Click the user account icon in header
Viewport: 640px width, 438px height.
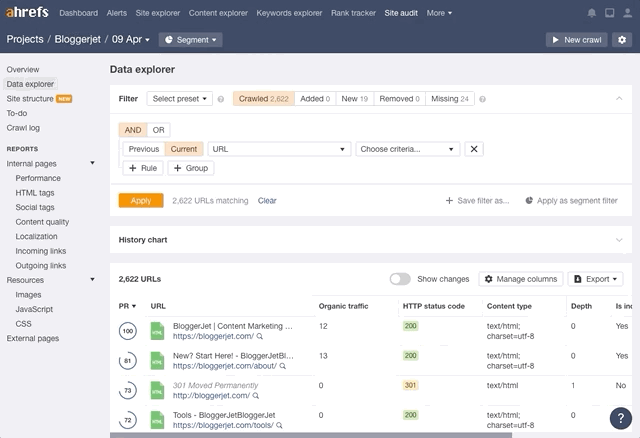pos(626,13)
